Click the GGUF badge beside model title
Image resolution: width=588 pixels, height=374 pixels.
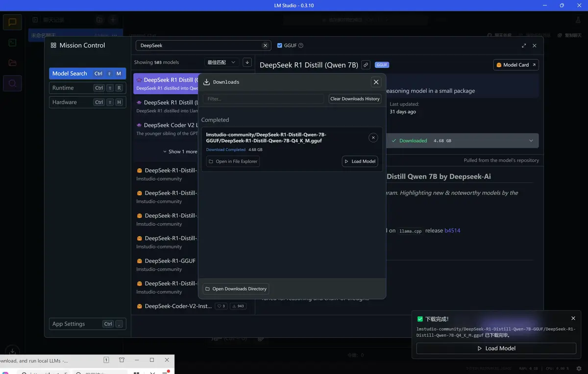(x=382, y=65)
